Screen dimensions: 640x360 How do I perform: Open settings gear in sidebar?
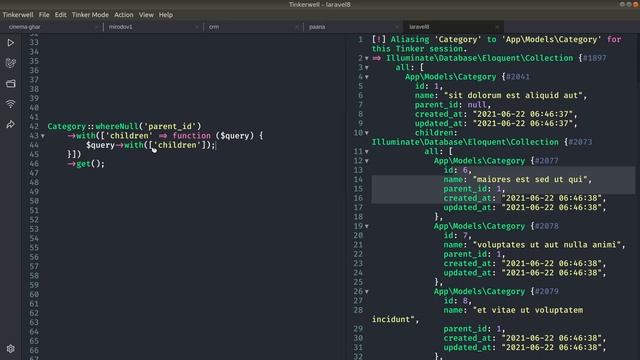pyautogui.click(x=11, y=349)
